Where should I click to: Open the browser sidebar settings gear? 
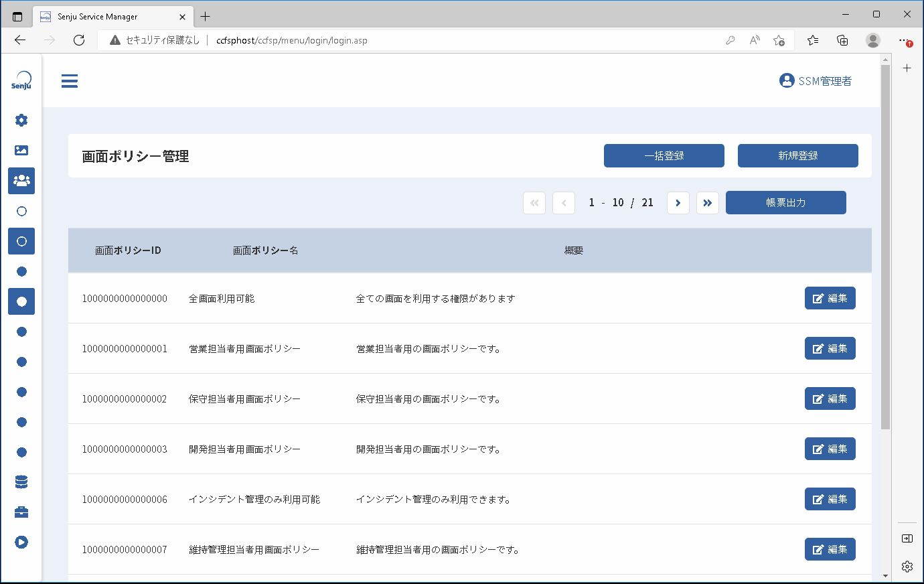tap(907, 567)
